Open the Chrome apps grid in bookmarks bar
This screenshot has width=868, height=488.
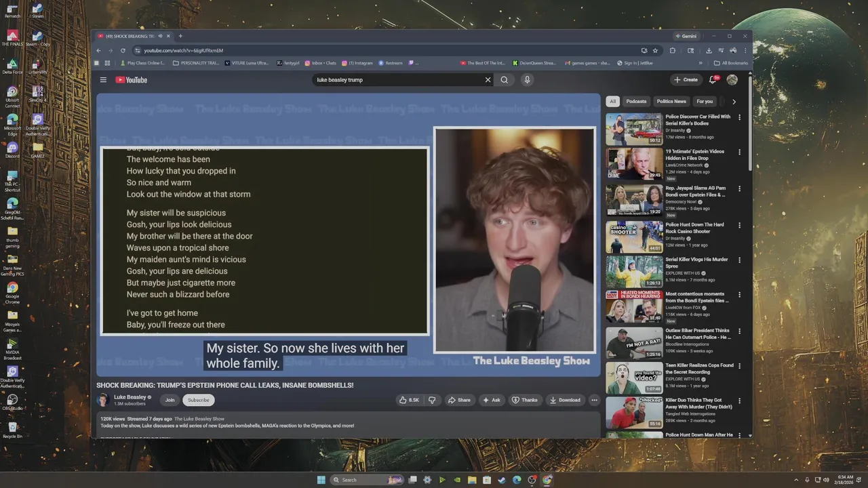(x=107, y=63)
